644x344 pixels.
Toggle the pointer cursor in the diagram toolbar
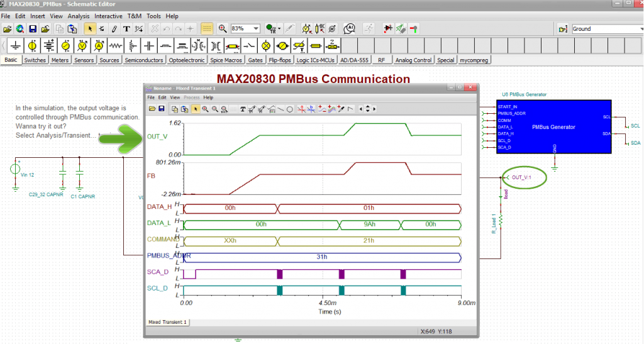click(x=196, y=109)
